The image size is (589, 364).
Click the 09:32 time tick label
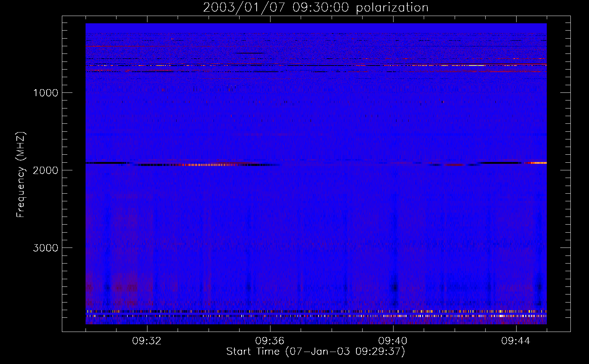[x=147, y=341]
